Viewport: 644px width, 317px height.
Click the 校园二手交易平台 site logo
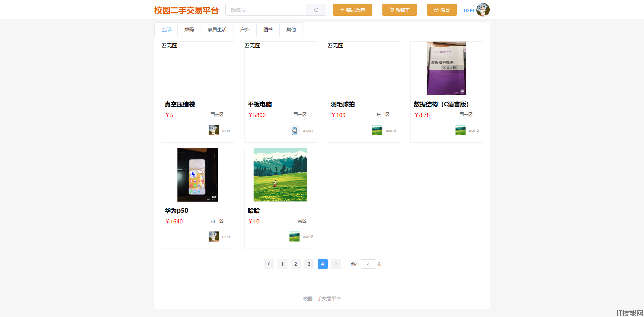click(x=186, y=10)
